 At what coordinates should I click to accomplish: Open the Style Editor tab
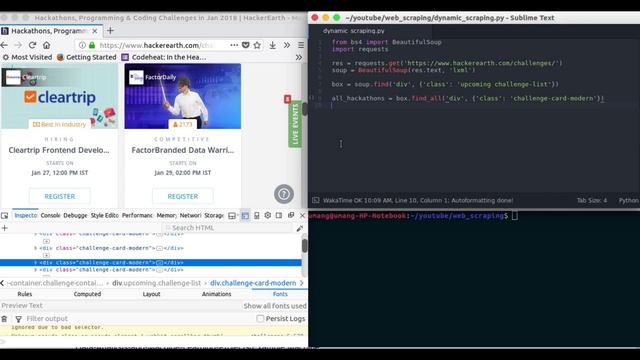[104, 216]
